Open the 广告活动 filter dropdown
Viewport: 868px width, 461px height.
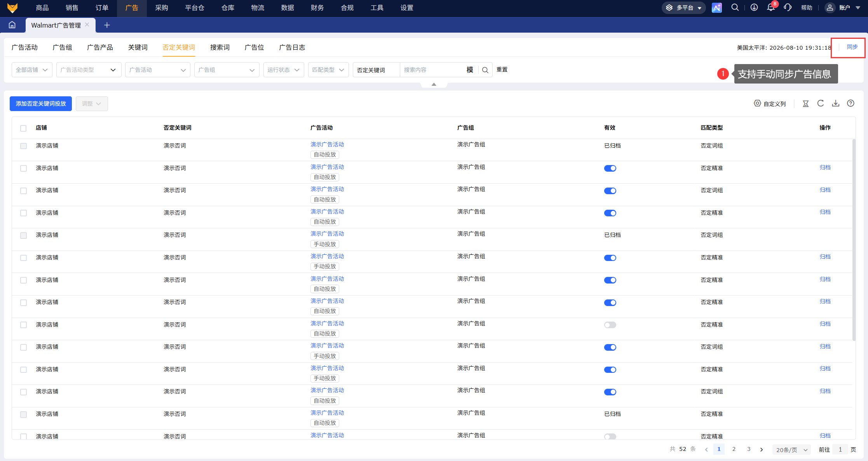tap(157, 70)
